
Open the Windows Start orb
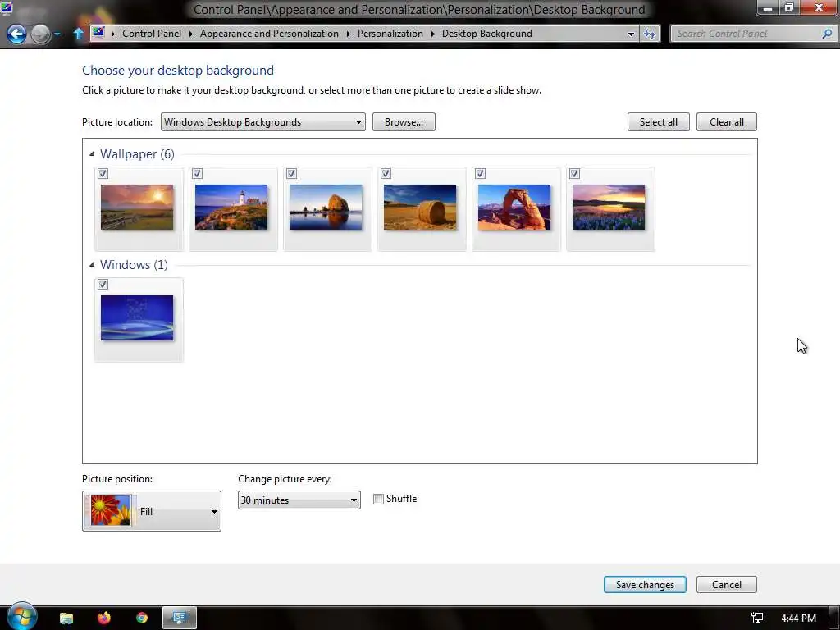pos(21,617)
